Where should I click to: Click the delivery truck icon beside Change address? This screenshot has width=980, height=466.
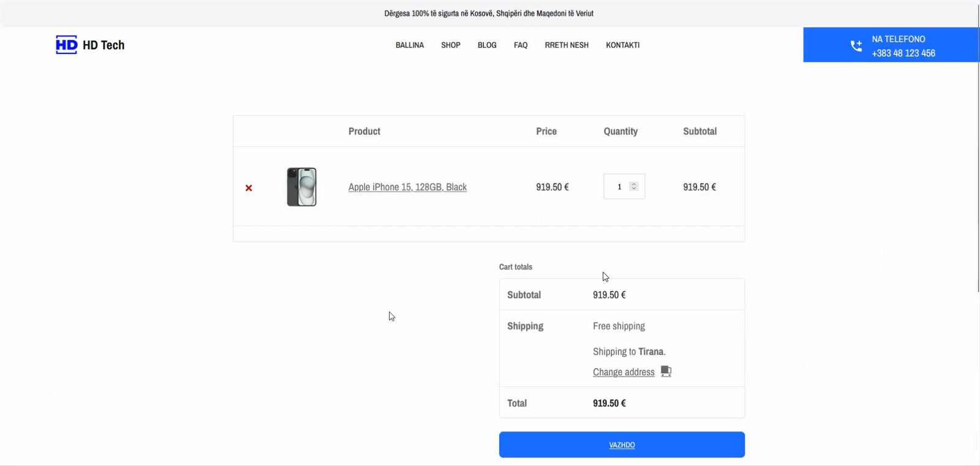666,372
